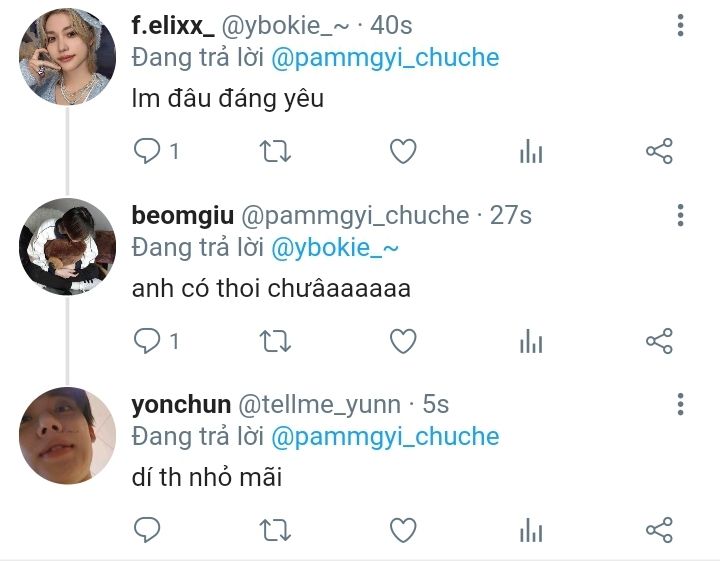Like the tweet from yonchun
Viewport: 720px width, 561px height.
tap(403, 530)
